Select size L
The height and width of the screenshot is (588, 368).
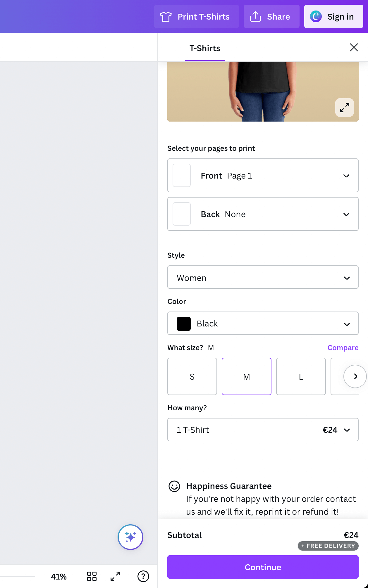301,376
